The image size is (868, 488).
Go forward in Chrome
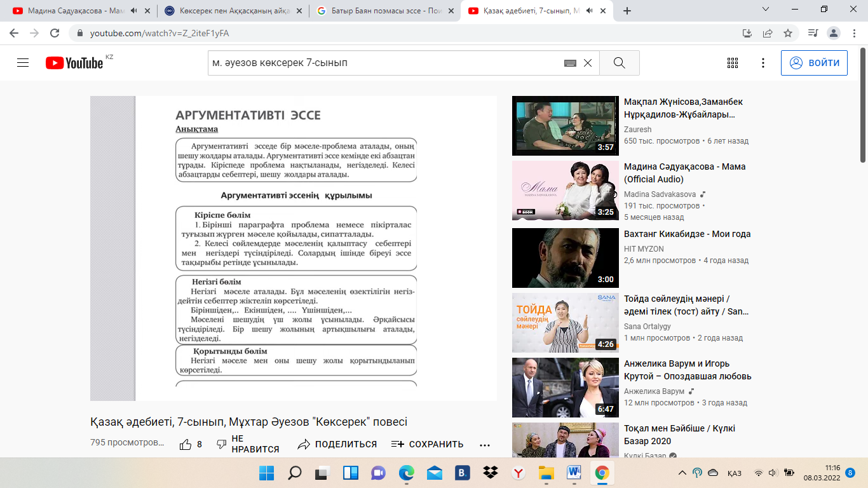pyautogui.click(x=34, y=33)
